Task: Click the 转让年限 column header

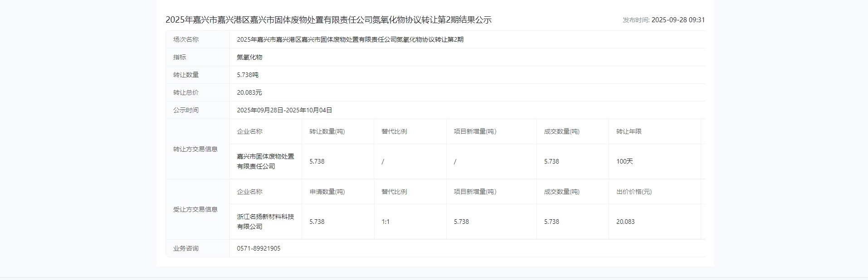Action: point(629,131)
